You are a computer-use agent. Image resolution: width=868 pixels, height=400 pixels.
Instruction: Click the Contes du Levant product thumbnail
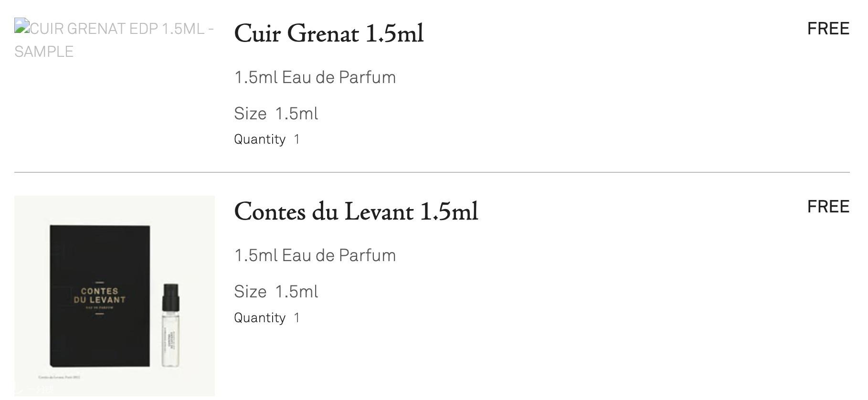point(115,295)
